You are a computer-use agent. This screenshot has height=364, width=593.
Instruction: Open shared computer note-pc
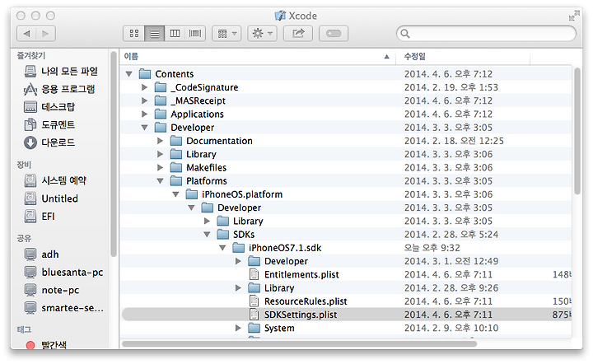[52, 290]
